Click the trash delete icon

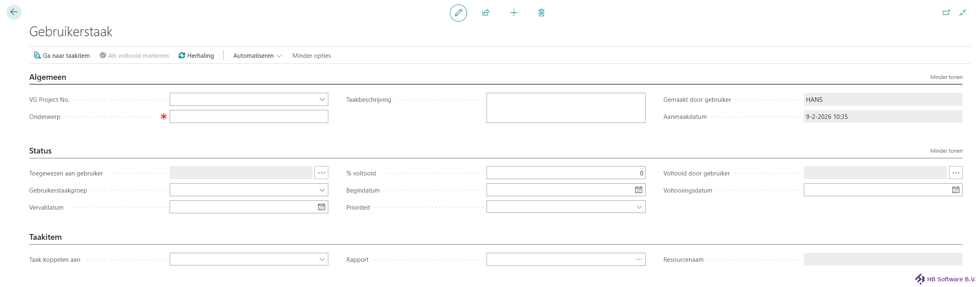(541, 13)
